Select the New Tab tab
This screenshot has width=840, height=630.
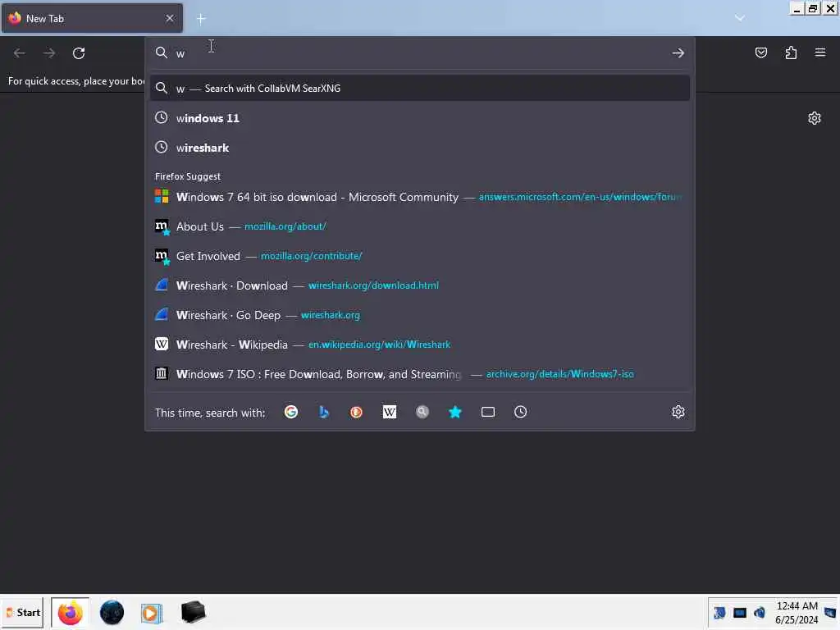[92, 18]
